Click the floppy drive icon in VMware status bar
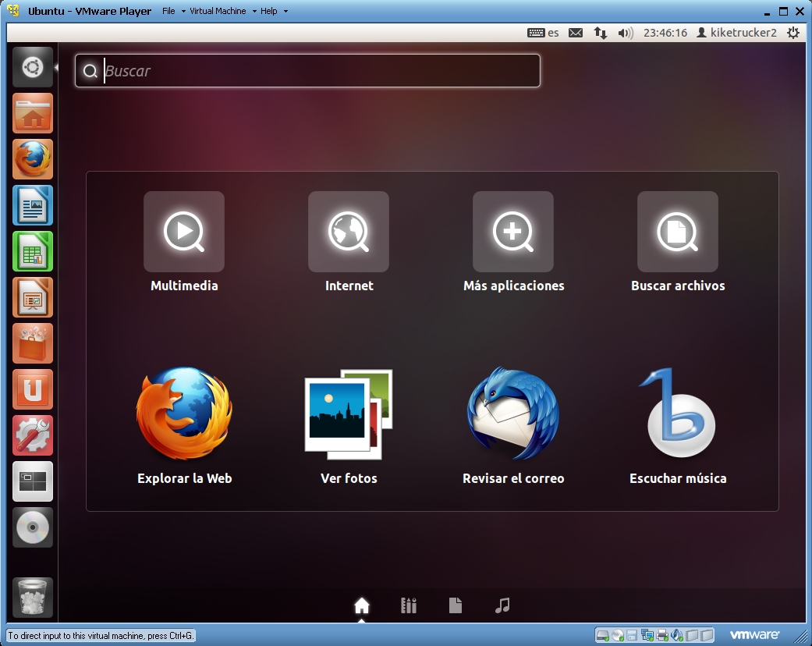Screen dimensions: 812x646 click(632, 635)
